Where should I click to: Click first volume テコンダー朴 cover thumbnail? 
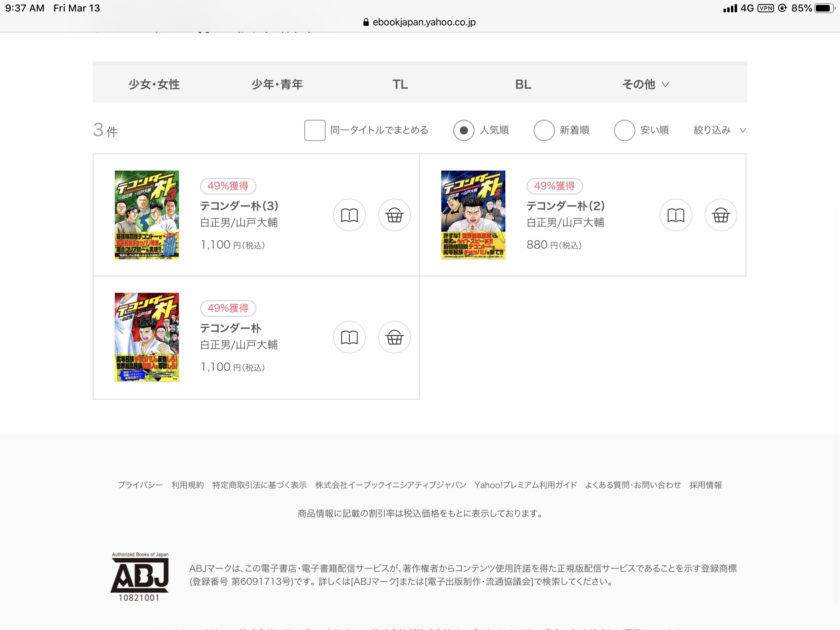pyautogui.click(x=147, y=337)
